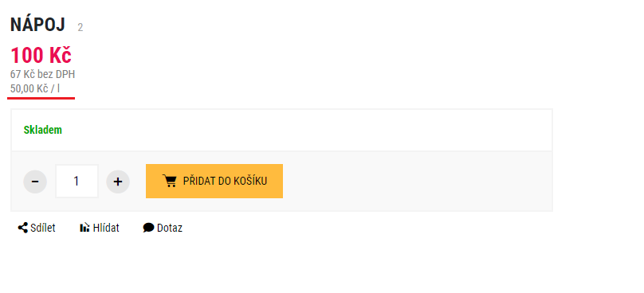Click the speech bubble question icon
The height and width of the screenshot is (293, 644).
click(x=148, y=228)
